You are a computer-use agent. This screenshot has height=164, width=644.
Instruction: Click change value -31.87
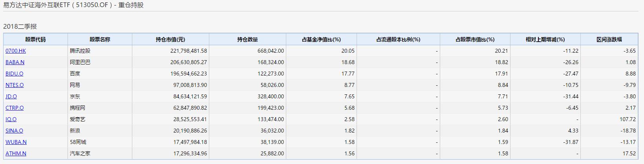(571, 142)
